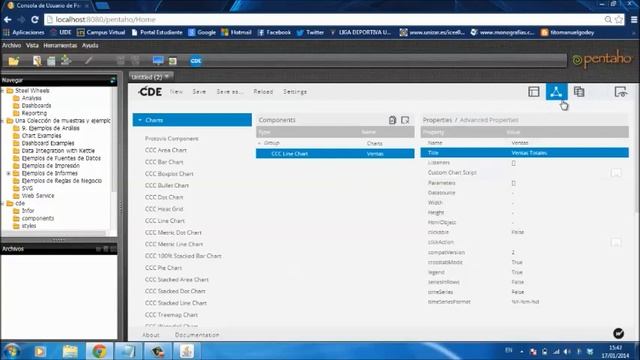640x360 pixels.
Task: Open the Facebook bookmark
Action: 274,32
